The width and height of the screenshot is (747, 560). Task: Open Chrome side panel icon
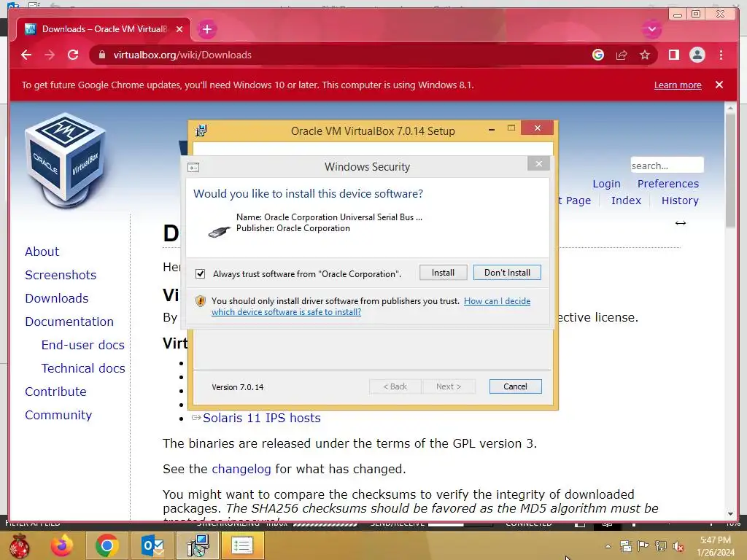pos(673,55)
